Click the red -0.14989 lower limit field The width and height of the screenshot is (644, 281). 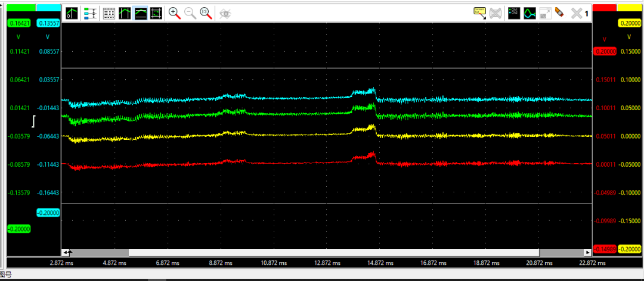pos(605,249)
